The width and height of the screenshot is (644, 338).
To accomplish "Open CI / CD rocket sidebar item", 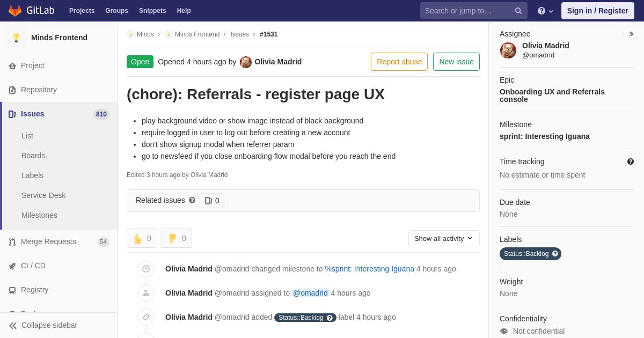I will (12, 266).
